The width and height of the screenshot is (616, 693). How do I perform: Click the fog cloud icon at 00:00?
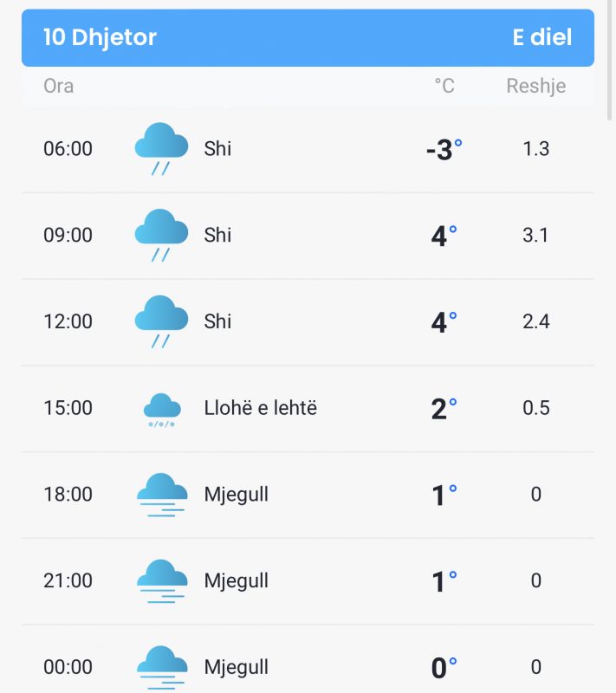click(x=162, y=667)
